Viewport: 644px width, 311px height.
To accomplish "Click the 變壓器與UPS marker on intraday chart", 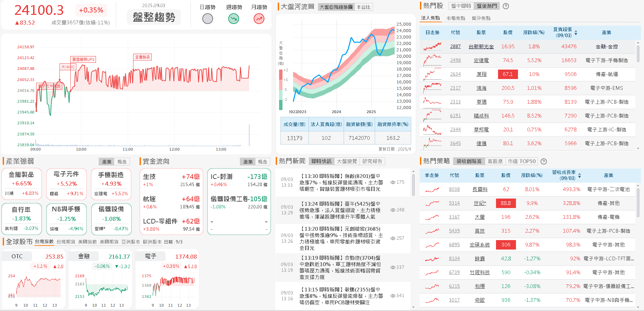I will click(x=83, y=59).
